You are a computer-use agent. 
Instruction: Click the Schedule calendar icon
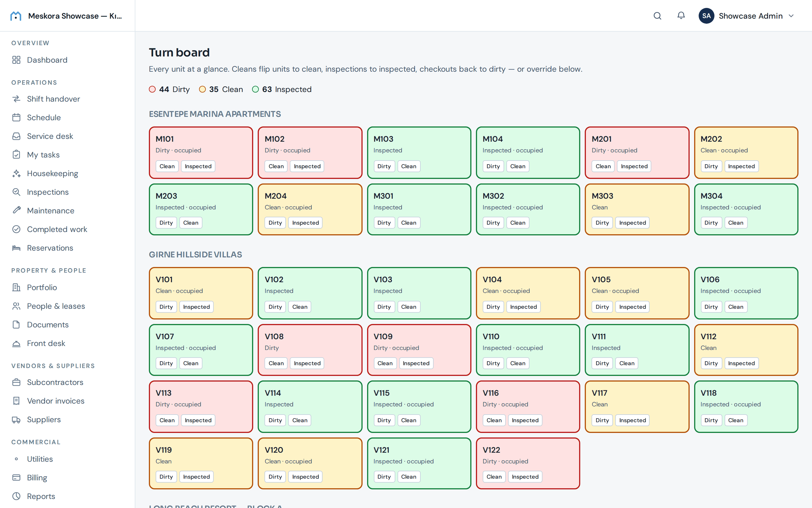pyautogui.click(x=16, y=118)
